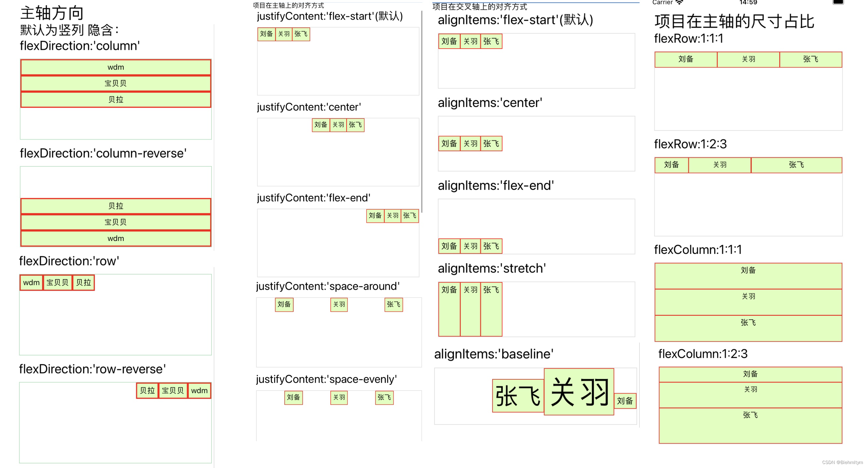
Task: Tap 张飞 under justifyContent:'flex-start'
Action: point(301,34)
